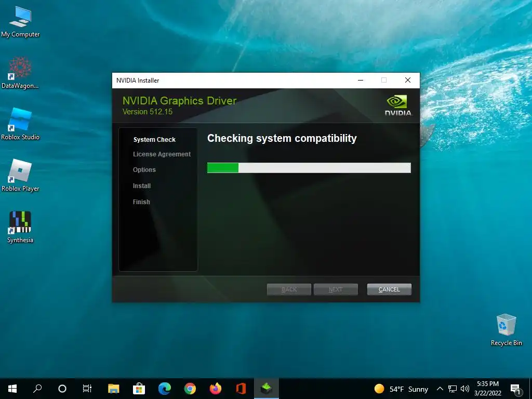The height and width of the screenshot is (399, 532).
Task: Open volume speaker tray icon
Action: tap(465, 389)
